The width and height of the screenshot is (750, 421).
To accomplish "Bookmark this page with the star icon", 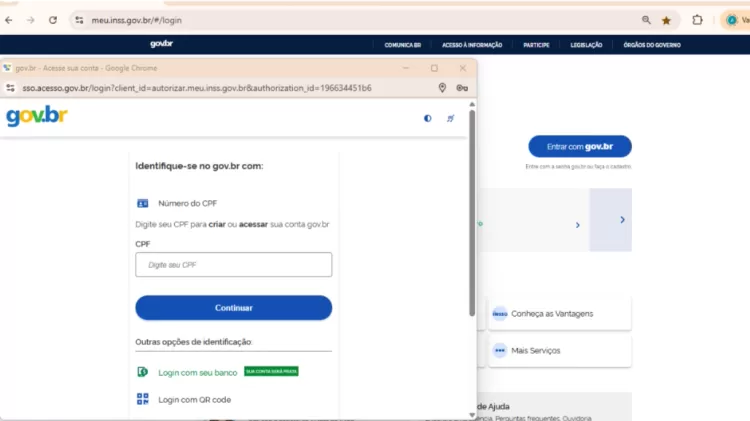I will [666, 20].
